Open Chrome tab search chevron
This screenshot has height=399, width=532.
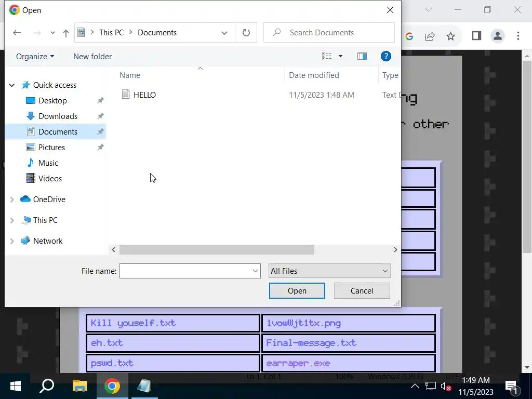click(x=429, y=10)
